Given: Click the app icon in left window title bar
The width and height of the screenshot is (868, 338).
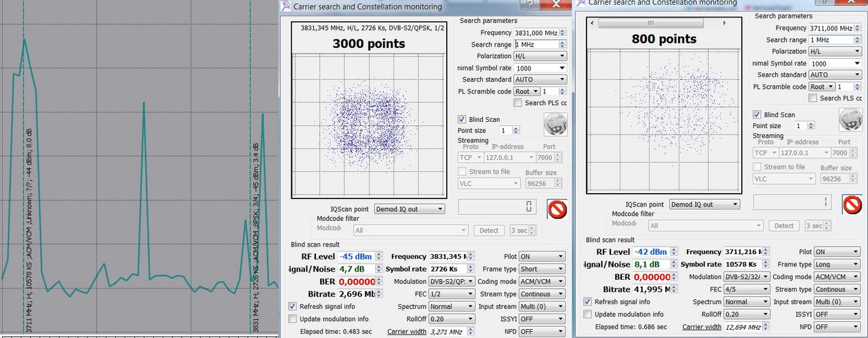Looking at the screenshot, I should [x=285, y=6].
